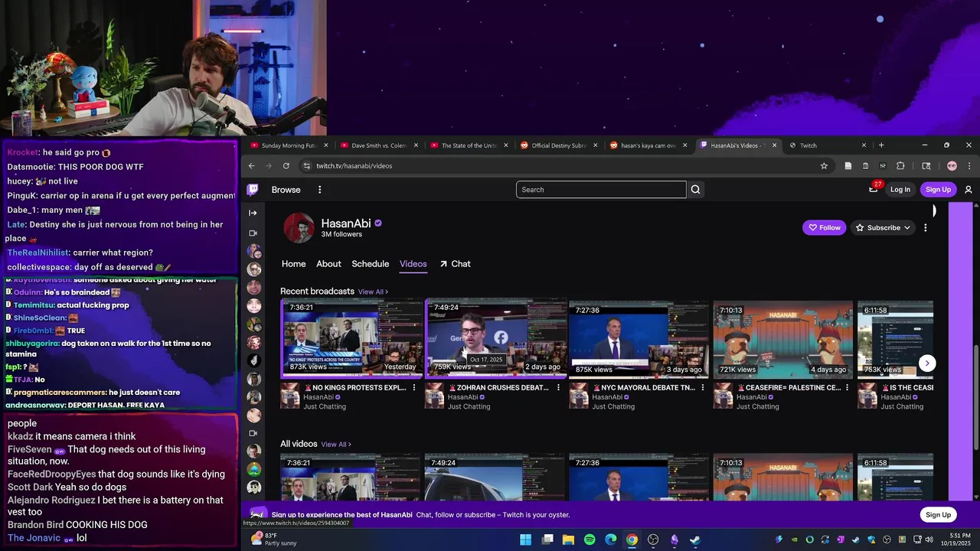Open Spotify from the taskbar
Viewport: 980px width, 551px height.
[x=590, y=540]
